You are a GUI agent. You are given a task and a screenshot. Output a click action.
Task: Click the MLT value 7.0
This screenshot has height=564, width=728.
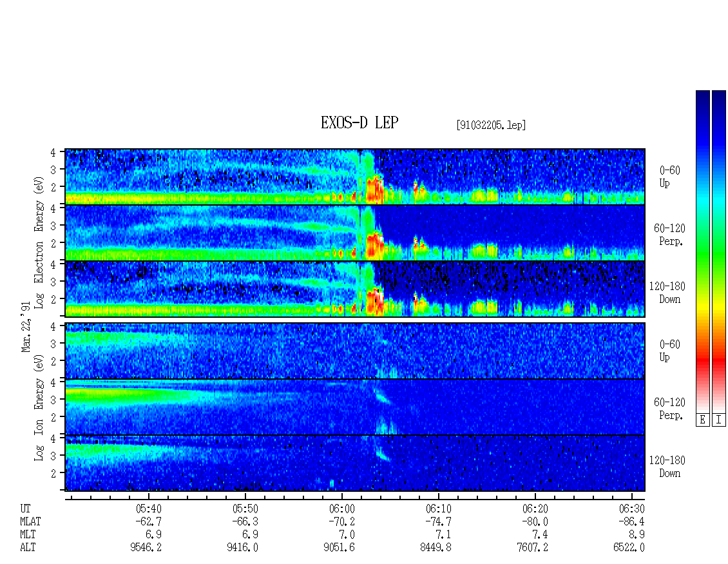point(347,535)
